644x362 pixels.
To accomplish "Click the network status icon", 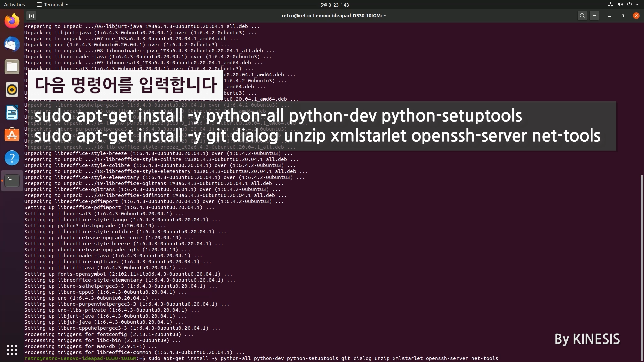I will [610, 5].
